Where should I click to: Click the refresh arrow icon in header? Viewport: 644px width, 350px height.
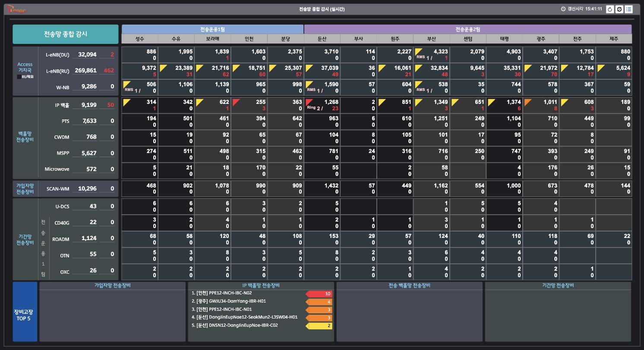610,9
